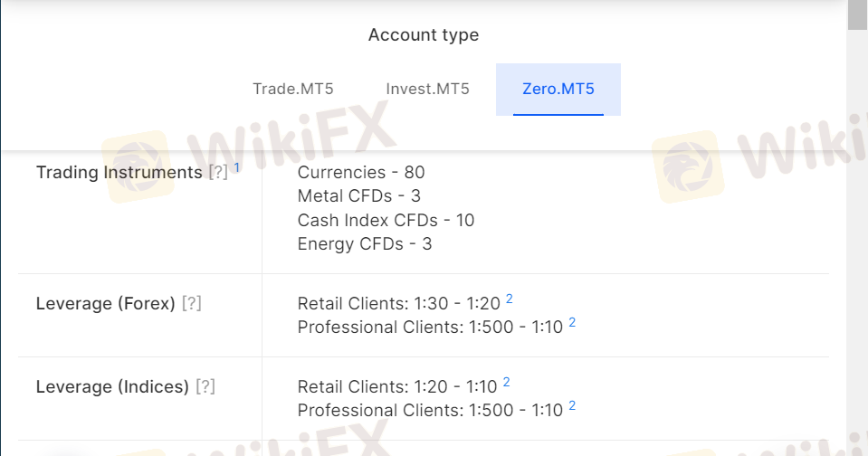The height and width of the screenshot is (456, 868).
Task: Click the scrollbar track below the thumb
Action: click(857, 243)
